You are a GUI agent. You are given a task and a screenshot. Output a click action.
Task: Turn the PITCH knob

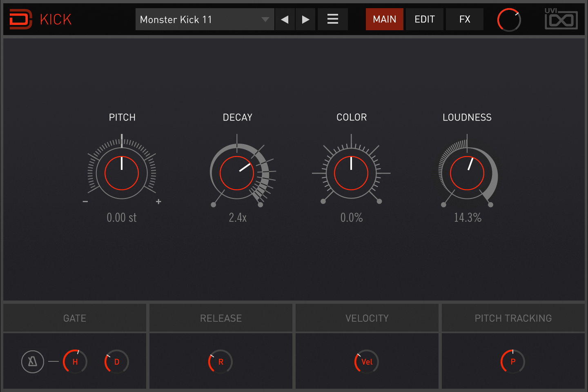point(122,173)
